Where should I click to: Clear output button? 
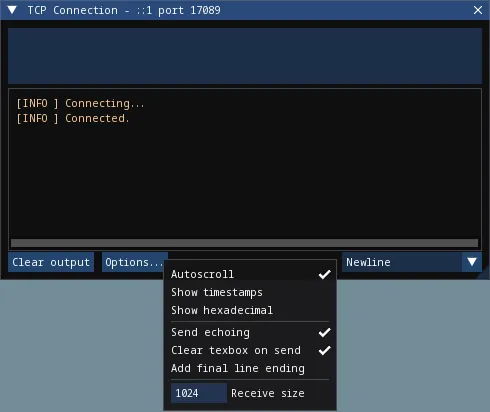tap(51, 262)
